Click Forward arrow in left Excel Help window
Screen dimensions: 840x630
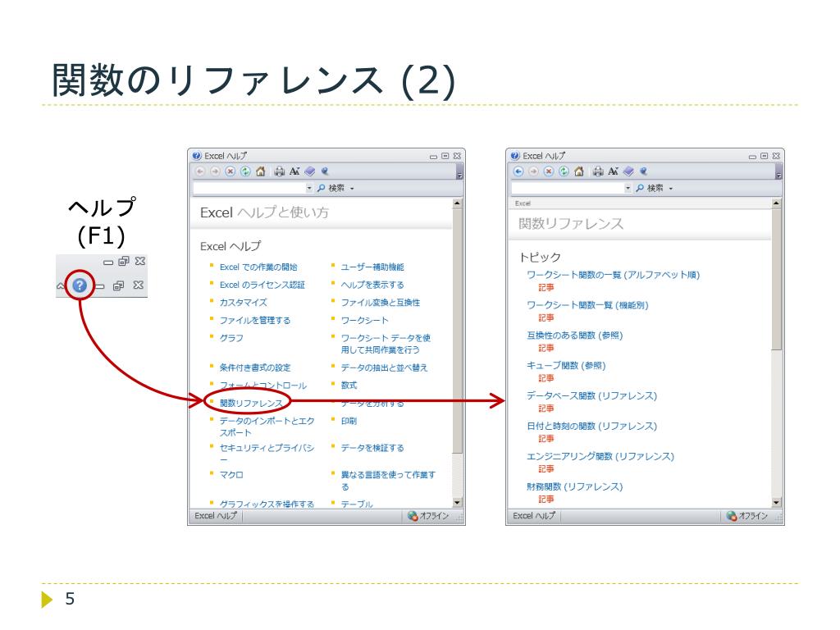(215, 171)
